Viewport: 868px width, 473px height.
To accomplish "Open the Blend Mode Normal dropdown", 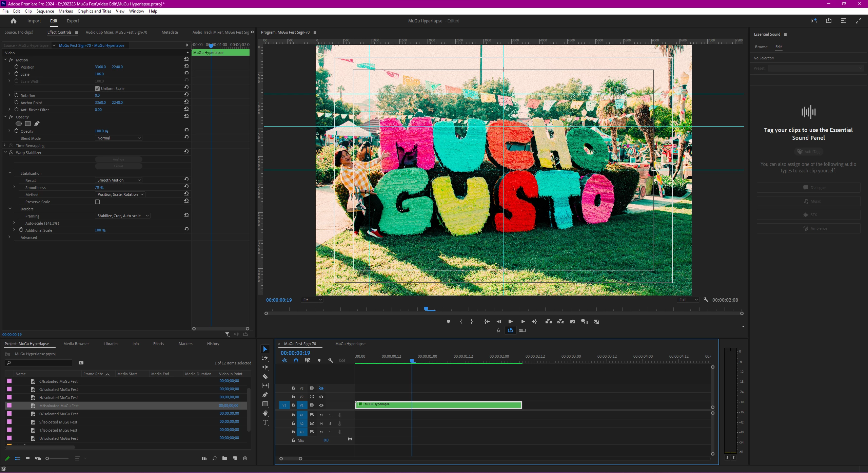I will [x=118, y=138].
